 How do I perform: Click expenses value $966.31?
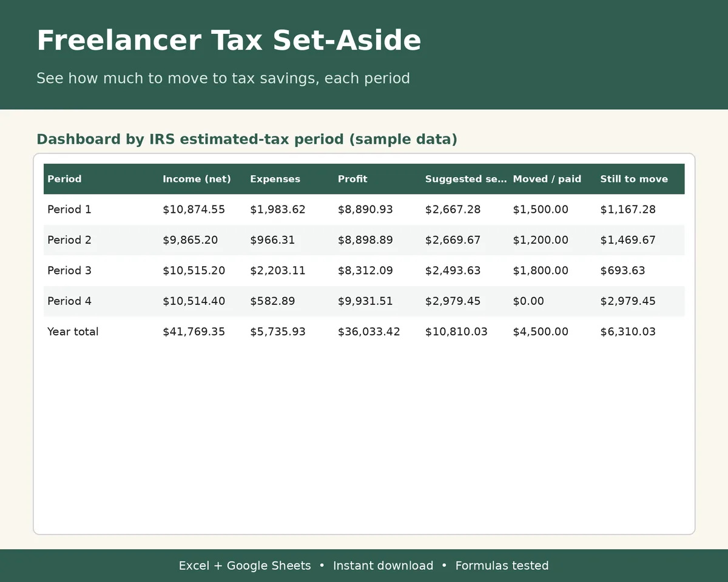(272, 240)
